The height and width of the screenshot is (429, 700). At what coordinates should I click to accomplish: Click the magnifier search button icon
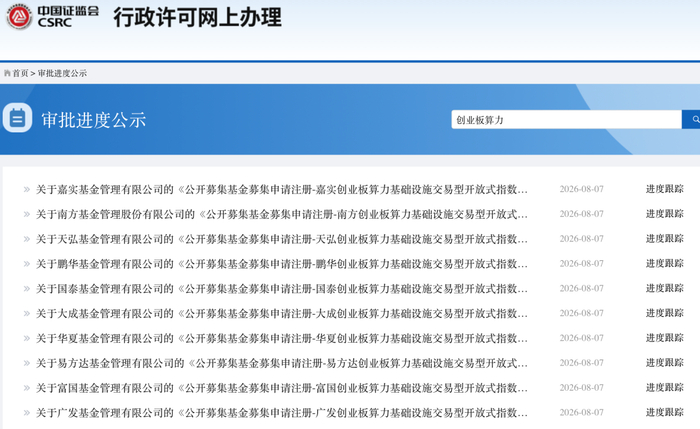[x=695, y=119]
